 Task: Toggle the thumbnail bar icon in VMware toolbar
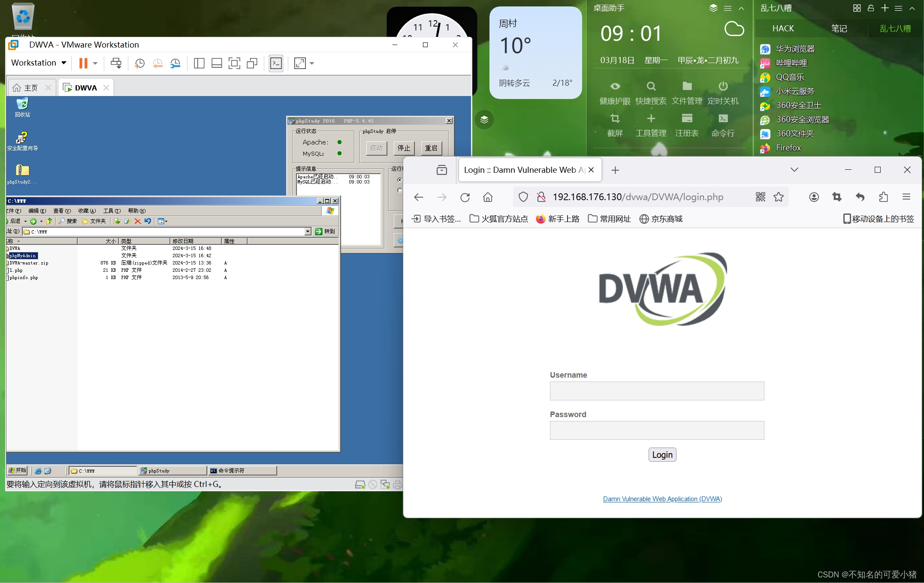[x=217, y=63]
